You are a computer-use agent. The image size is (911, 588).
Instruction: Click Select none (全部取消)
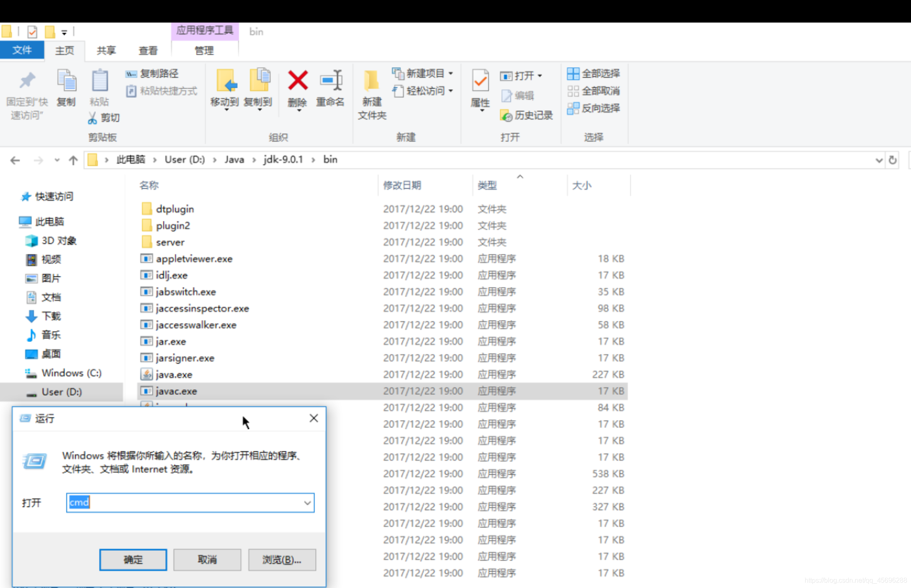(593, 91)
